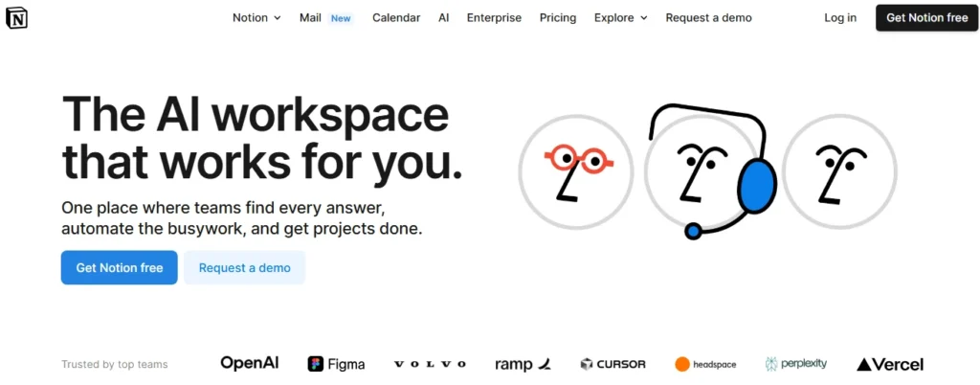Viewport: 980px width, 385px height.
Task: Click Request a demo in the navbar
Action: 709,18
